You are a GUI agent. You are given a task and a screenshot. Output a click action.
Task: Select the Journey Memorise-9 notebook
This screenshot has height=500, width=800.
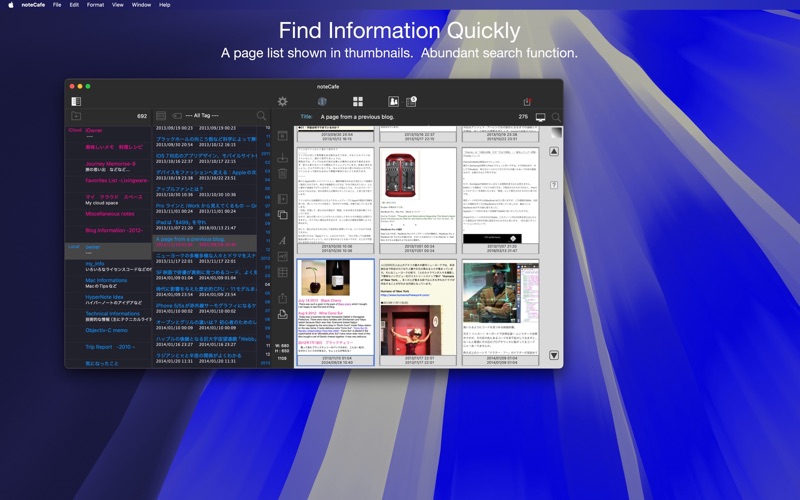point(108,166)
